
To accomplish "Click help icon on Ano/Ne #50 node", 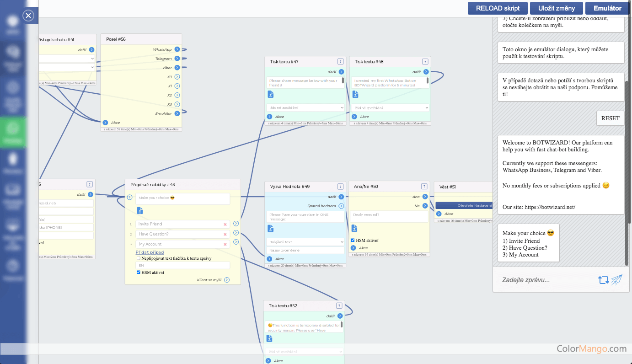I will point(425,187).
